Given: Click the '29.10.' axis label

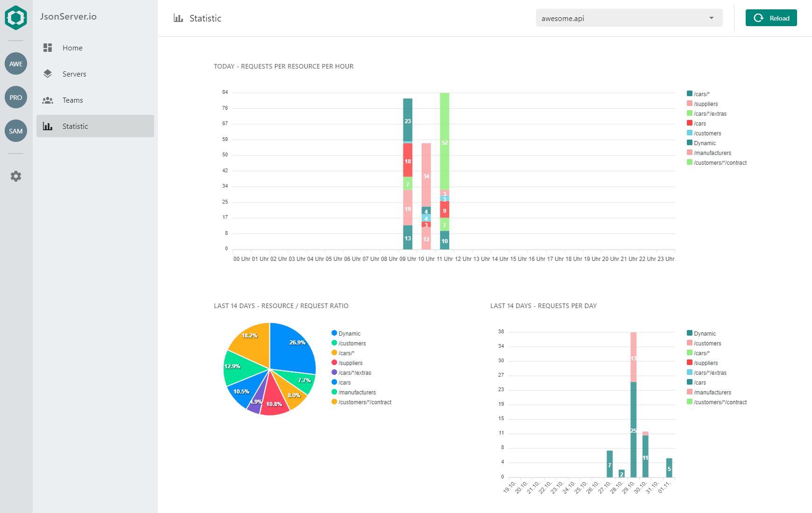Looking at the screenshot, I should (x=628, y=487).
